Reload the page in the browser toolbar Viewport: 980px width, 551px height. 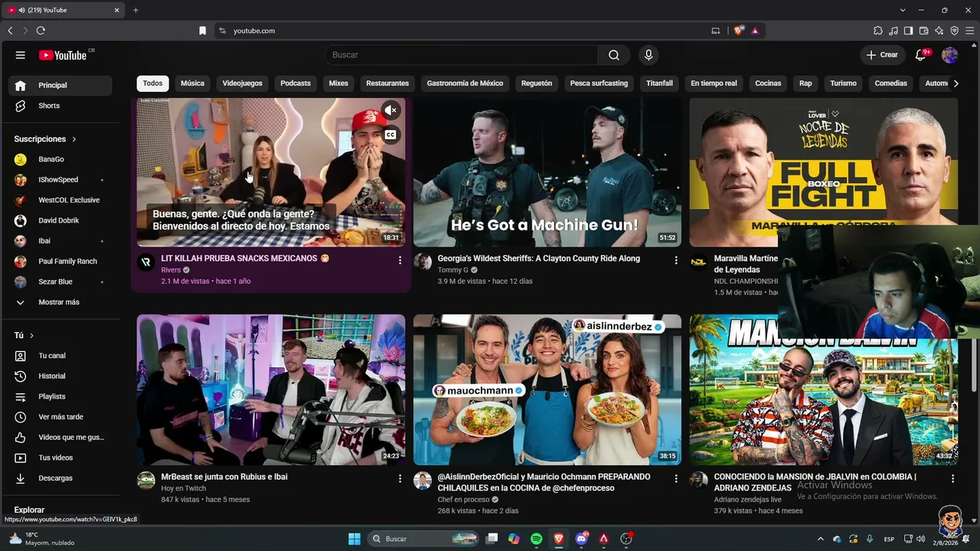point(41,31)
